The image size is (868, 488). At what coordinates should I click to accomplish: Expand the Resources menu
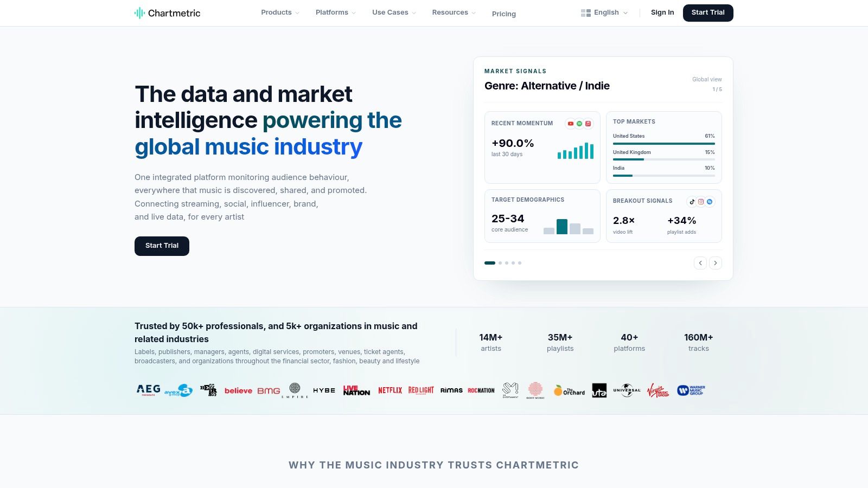(x=454, y=12)
